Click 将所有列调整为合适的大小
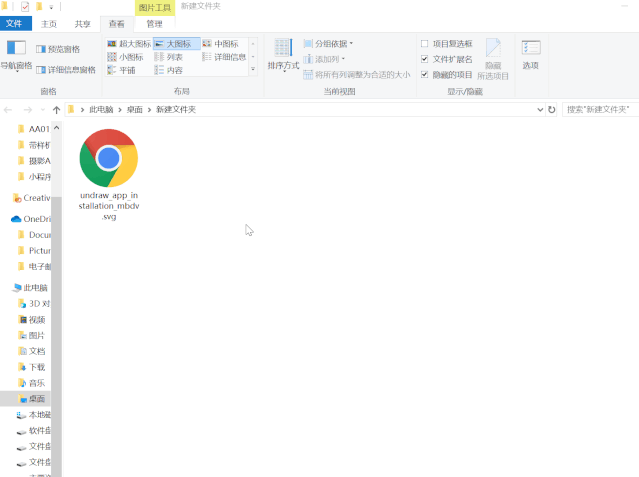The width and height of the screenshot is (639, 477). pos(357,75)
